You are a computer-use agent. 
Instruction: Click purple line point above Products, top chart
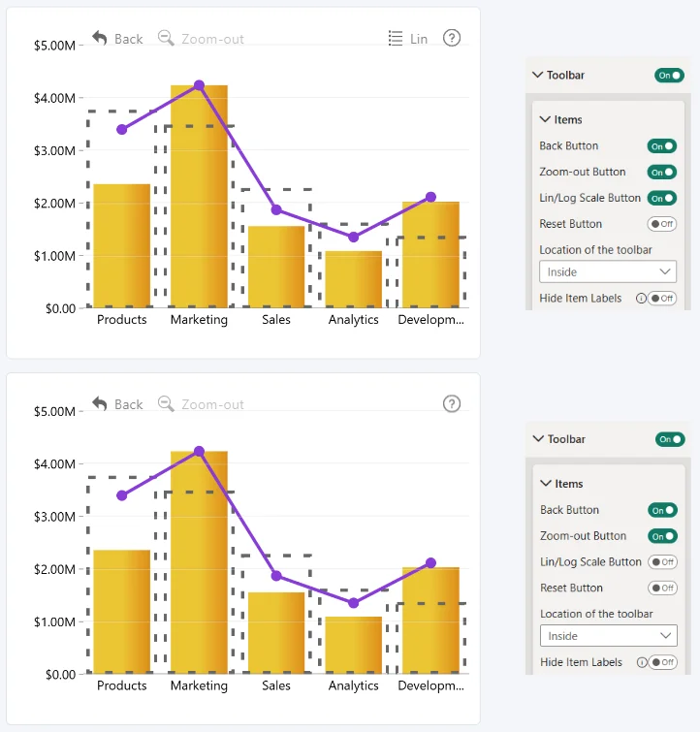click(x=122, y=129)
